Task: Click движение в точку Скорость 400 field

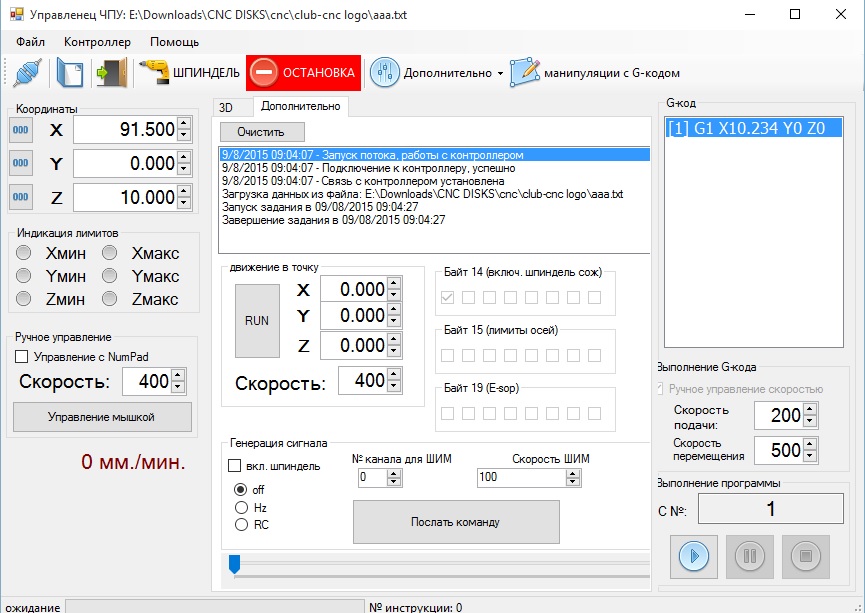Action: (363, 381)
